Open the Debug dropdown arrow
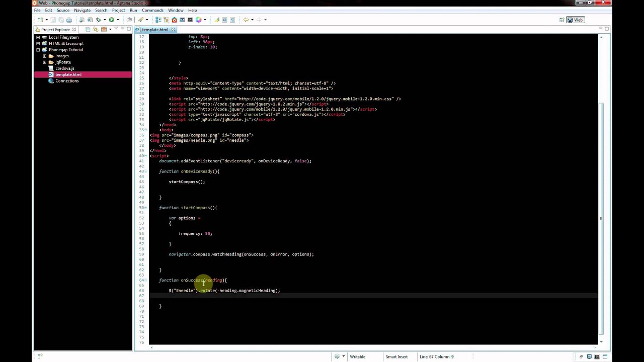Image resolution: width=644 pixels, height=362 pixels. [105, 20]
